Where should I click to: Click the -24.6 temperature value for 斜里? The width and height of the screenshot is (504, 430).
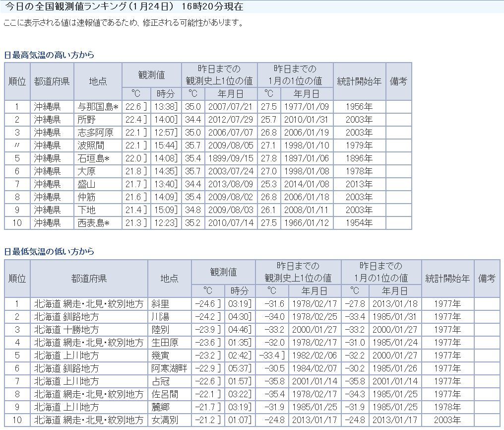(x=206, y=304)
